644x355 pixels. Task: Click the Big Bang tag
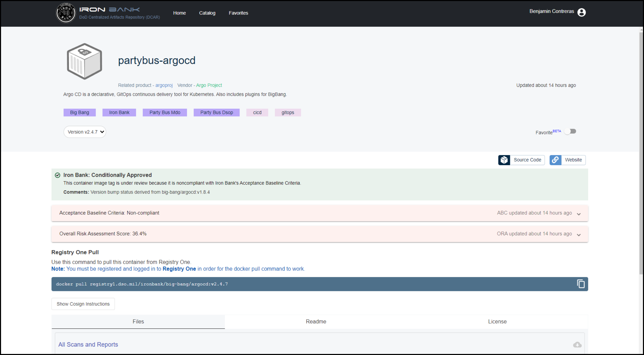[x=79, y=112]
